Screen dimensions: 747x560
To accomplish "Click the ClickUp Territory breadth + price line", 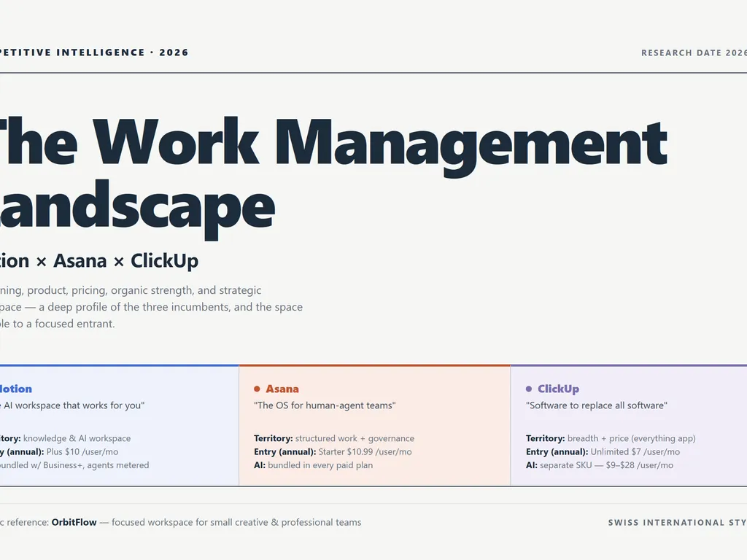I will tap(611, 438).
